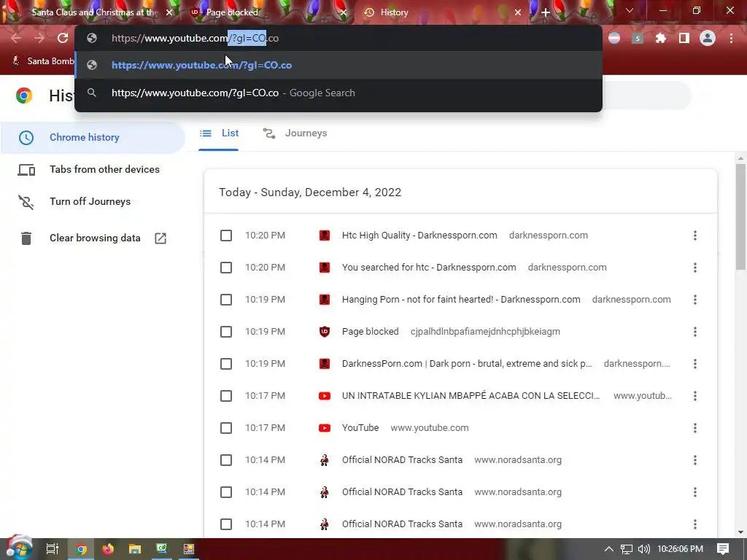747x560 pixels.
Task: Open more actions for Hanging Porn entry
Action: point(695,300)
